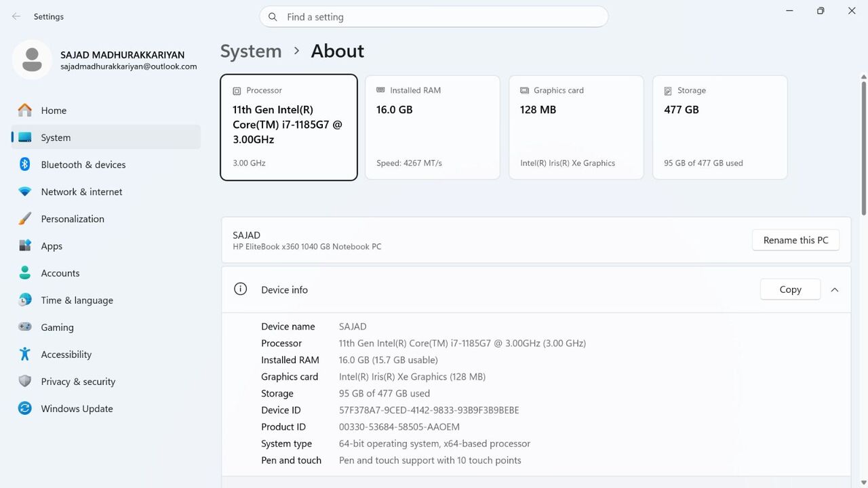Click Rename this PC button
The height and width of the screenshot is (488, 868).
point(795,240)
